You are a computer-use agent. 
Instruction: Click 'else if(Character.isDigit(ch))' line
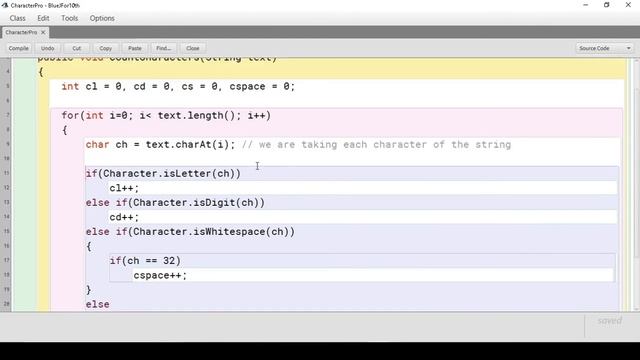[x=175, y=202]
